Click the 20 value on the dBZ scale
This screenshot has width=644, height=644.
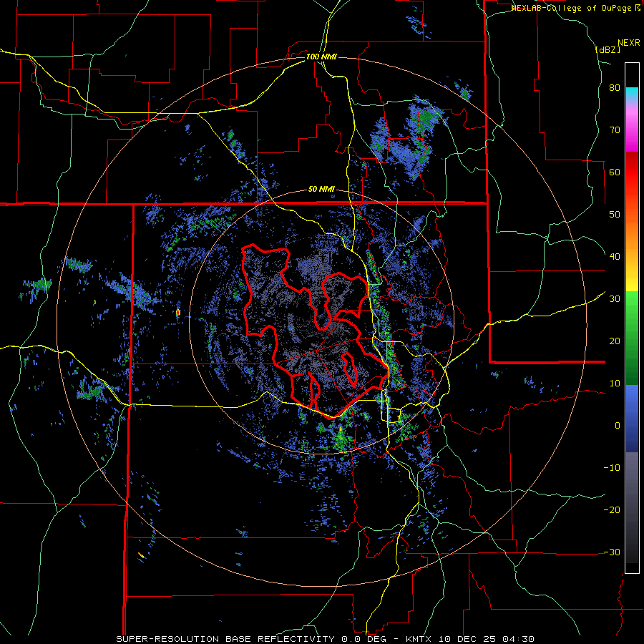pos(615,341)
